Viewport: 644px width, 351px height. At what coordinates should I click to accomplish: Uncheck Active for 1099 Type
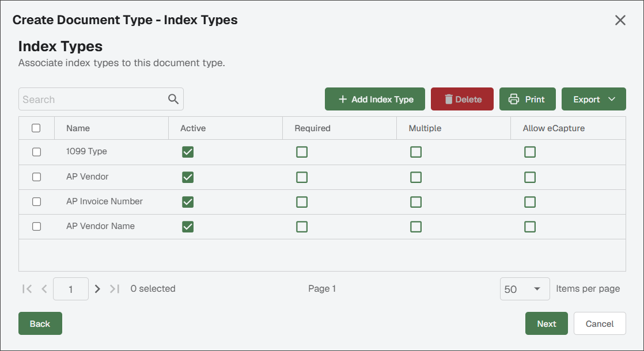click(188, 152)
